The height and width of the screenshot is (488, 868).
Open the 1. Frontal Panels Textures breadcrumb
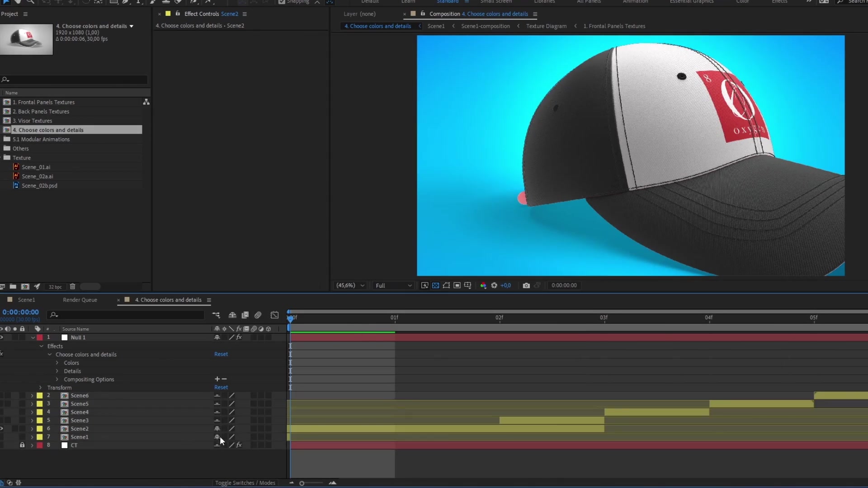(x=615, y=26)
